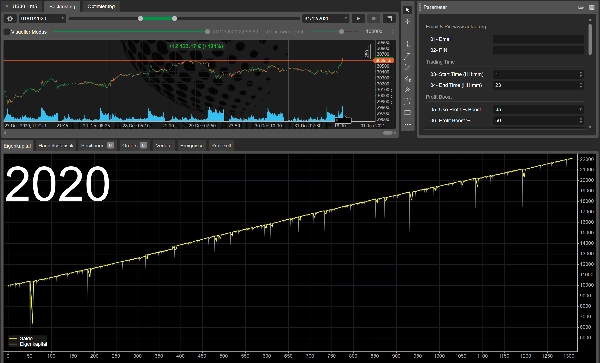Open the dropdown left of play button
Viewport: 600px width, 363px height.
coord(326,18)
